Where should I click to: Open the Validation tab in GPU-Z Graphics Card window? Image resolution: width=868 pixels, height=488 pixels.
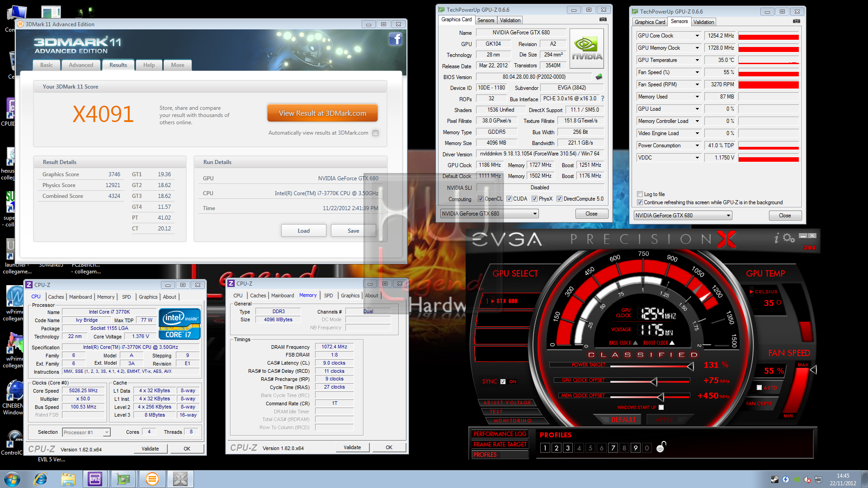pyautogui.click(x=510, y=20)
